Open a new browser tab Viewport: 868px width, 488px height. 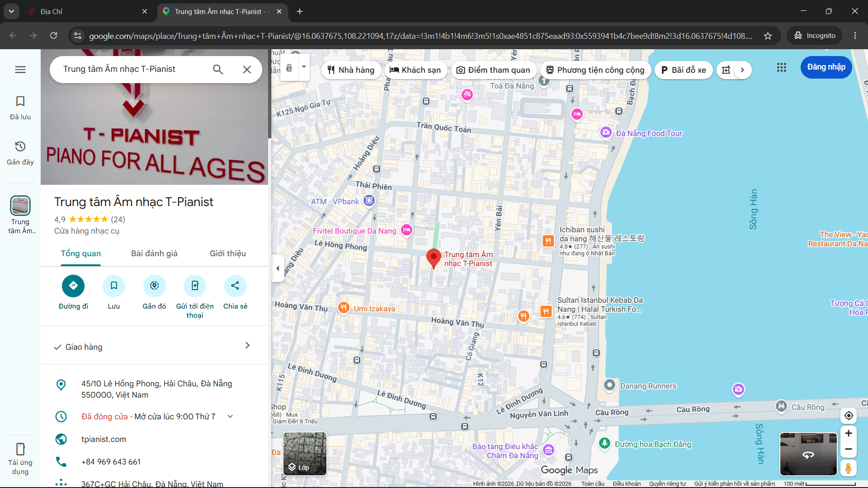(x=300, y=11)
